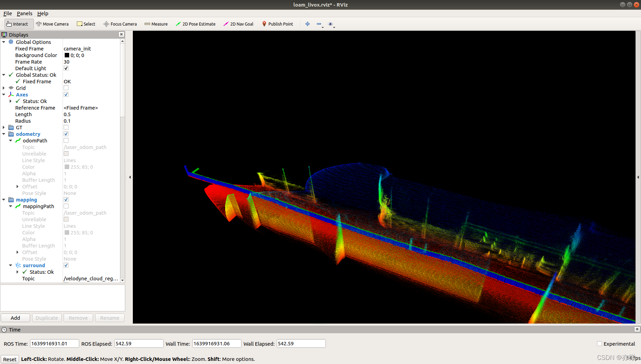This screenshot has width=641, height=364.
Task: Open the Panels menu
Action: click(24, 13)
